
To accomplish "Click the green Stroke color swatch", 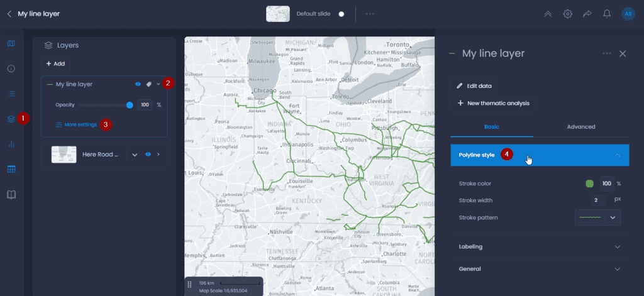I will [590, 184].
